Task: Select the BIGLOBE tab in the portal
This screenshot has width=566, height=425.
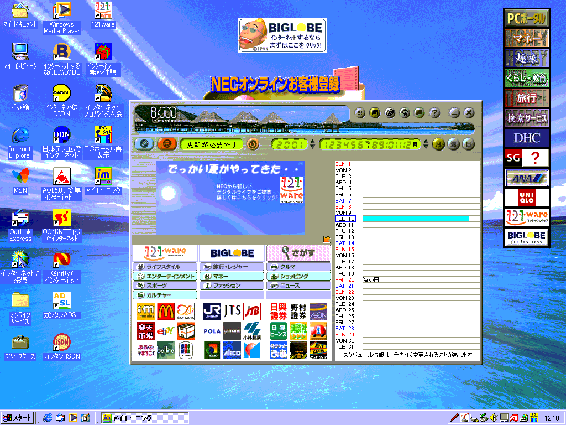Action: point(232,253)
